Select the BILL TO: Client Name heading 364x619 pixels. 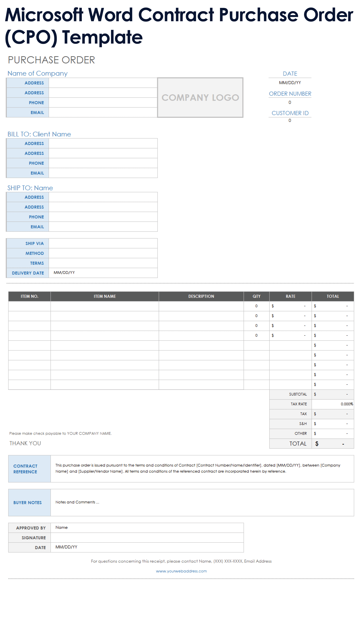[39, 134]
